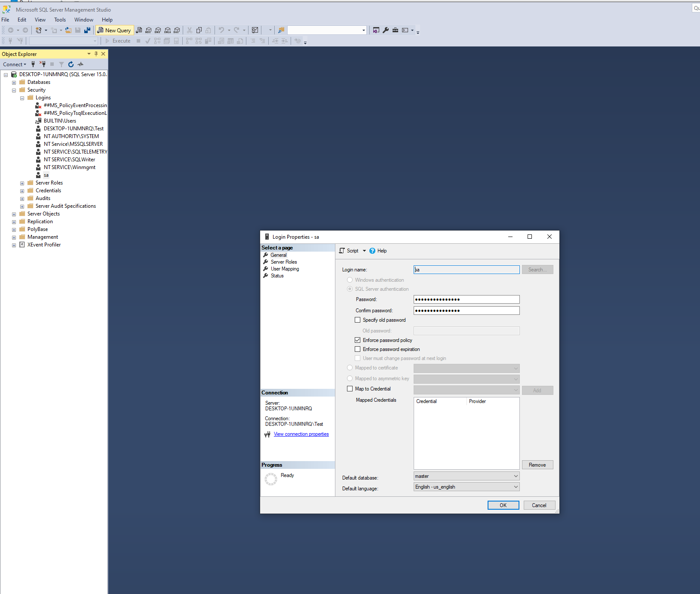Click the Remove credential button

tap(537, 465)
